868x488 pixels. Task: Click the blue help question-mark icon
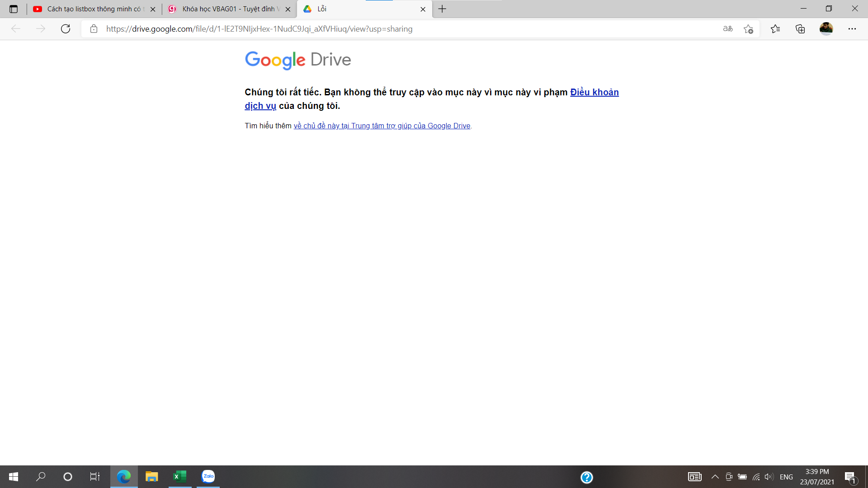tap(587, 477)
